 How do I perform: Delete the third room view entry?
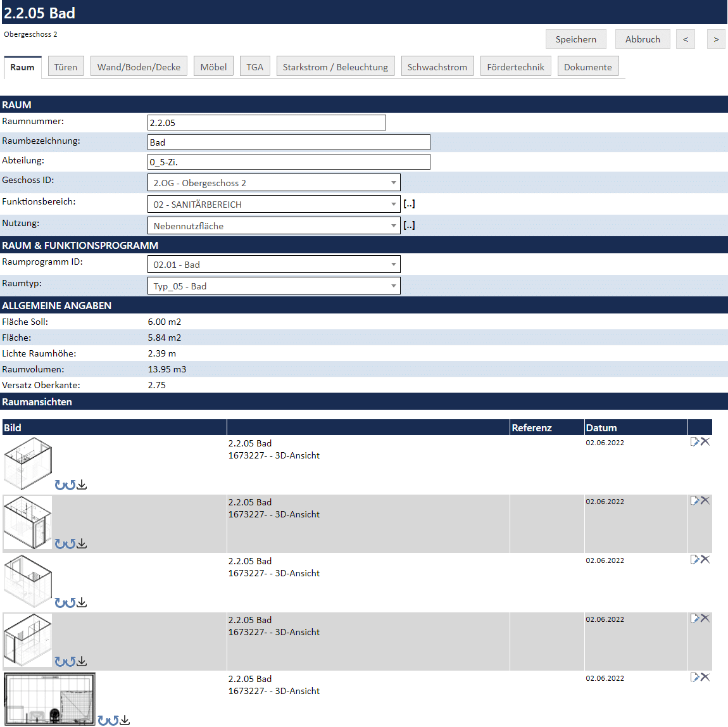705,560
